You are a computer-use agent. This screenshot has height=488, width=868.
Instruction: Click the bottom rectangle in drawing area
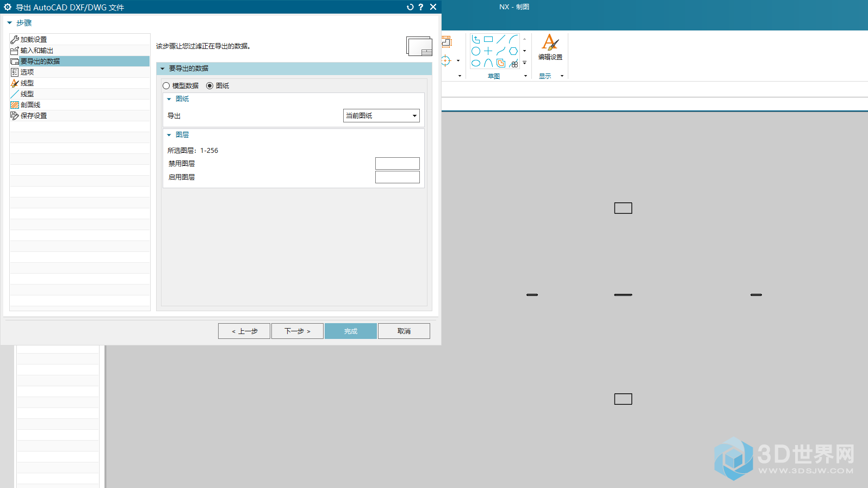pos(623,399)
